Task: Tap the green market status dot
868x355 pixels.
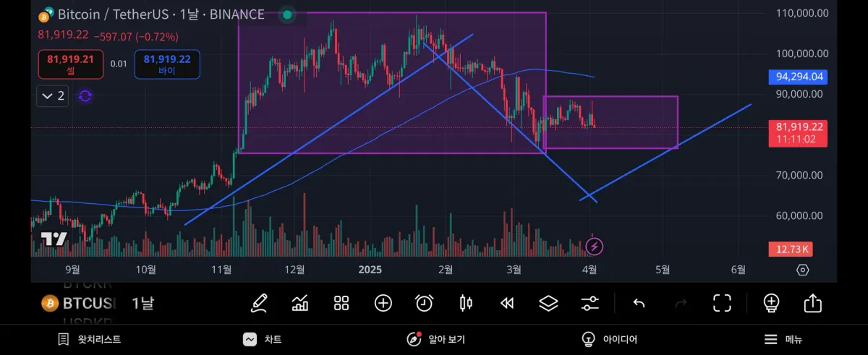Action: [288, 14]
